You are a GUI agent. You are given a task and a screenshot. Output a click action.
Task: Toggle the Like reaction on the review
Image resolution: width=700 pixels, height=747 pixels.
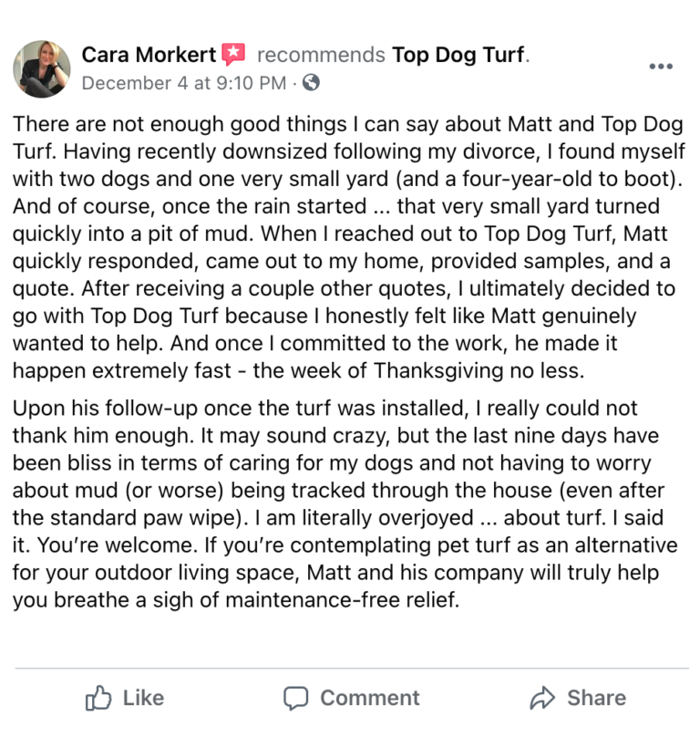123,698
